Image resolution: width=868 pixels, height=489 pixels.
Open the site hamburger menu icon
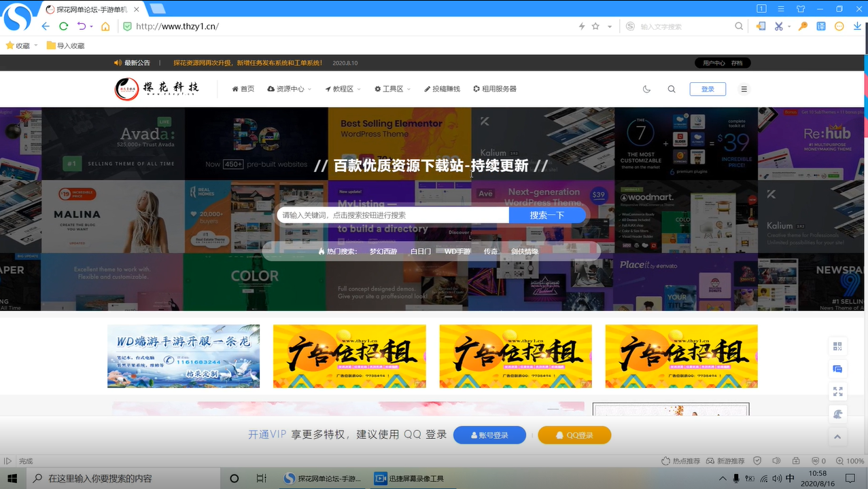744,89
